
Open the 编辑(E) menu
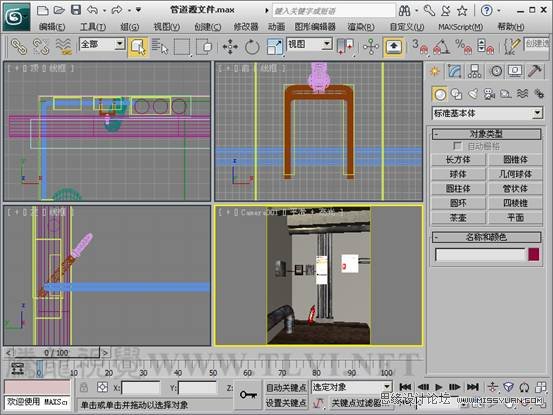[52, 27]
